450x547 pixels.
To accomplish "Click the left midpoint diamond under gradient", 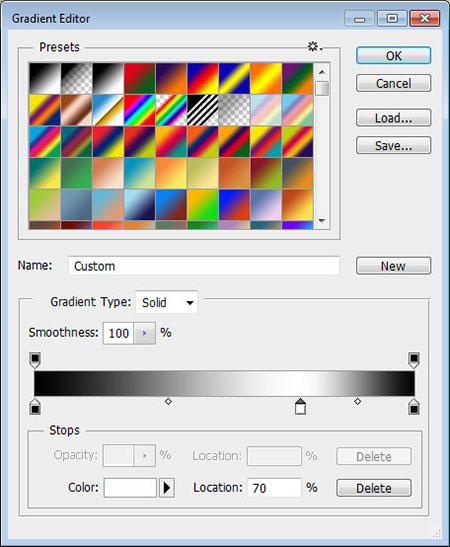I will point(168,402).
